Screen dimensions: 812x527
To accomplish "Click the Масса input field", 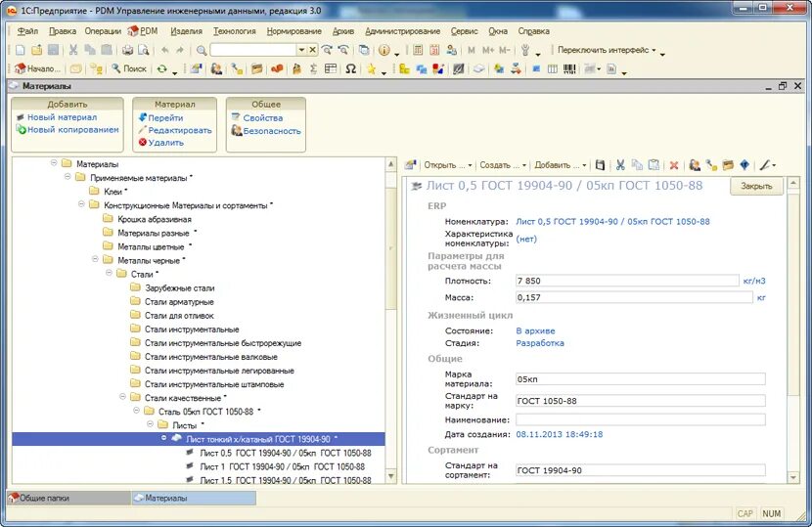I will pos(634,297).
